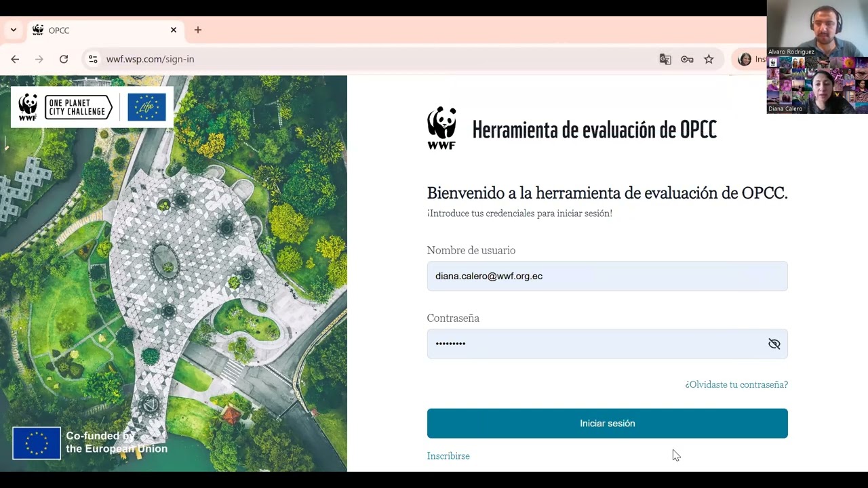Click the Google Translate icon in the address bar
The image size is (868, 488).
pos(665,59)
